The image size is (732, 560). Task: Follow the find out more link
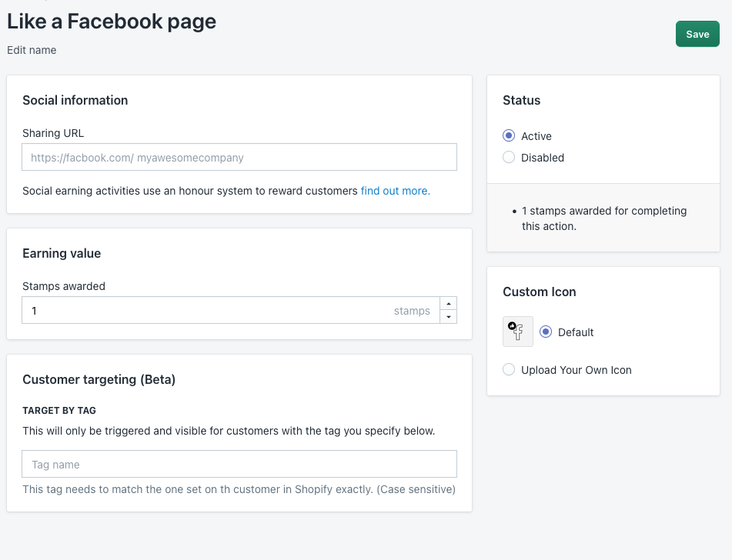(x=396, y=191)
